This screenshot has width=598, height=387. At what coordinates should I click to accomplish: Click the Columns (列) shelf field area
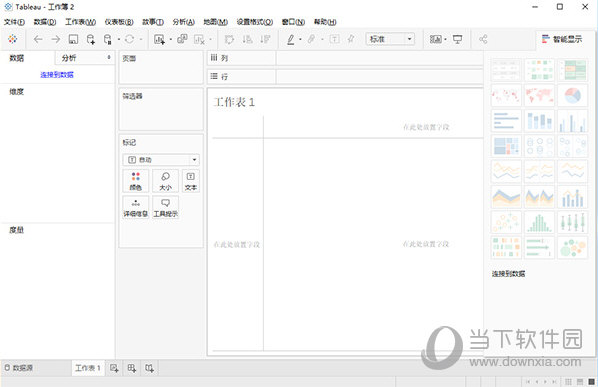(379, 58)
